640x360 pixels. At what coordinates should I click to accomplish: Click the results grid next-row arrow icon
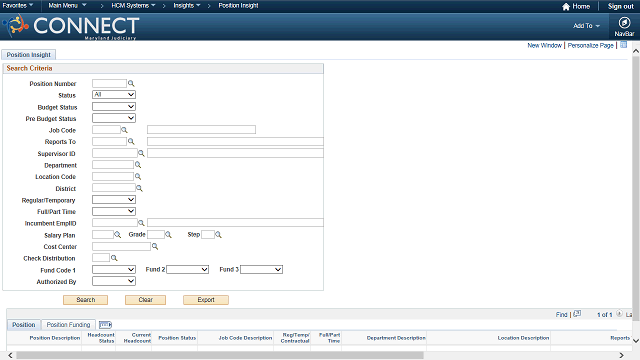[620, 313]
